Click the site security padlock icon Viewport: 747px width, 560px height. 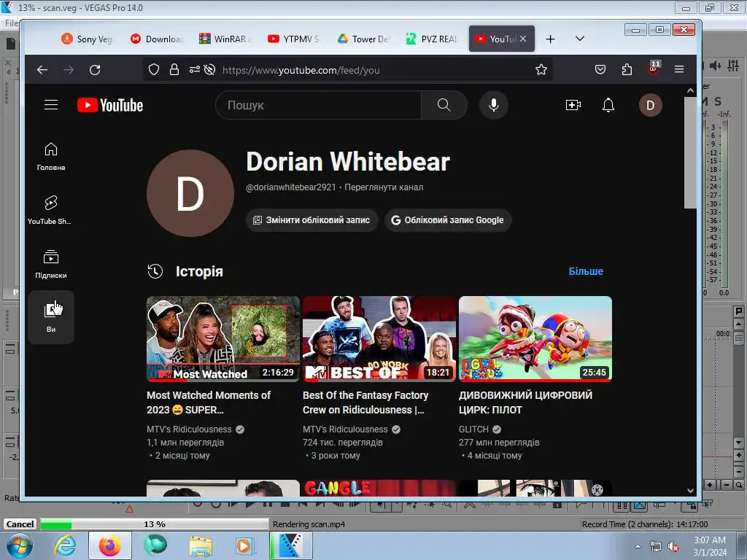[x=174, y=70]
